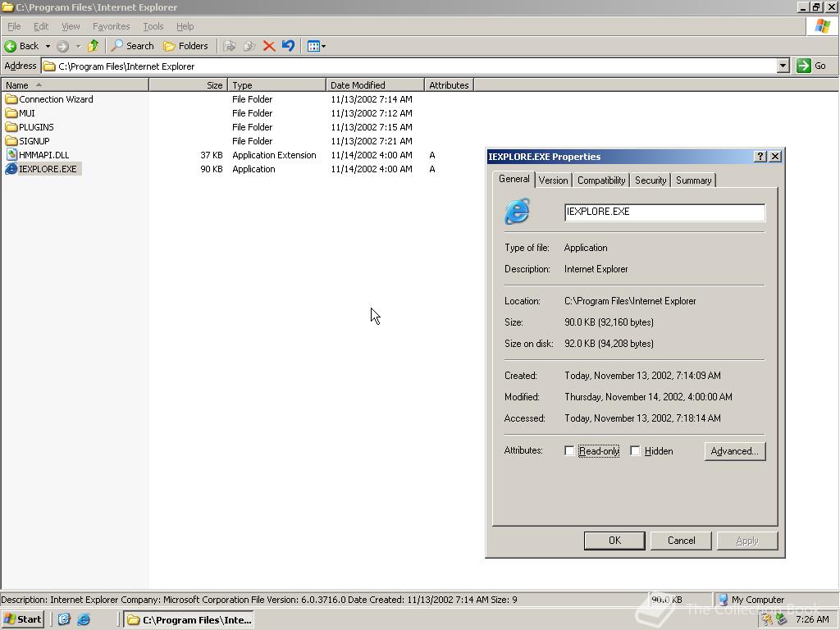This screenshot has height=630, width=840.
Task: Select the SIGNUP folder icon
Action: (x=11, y=141)
